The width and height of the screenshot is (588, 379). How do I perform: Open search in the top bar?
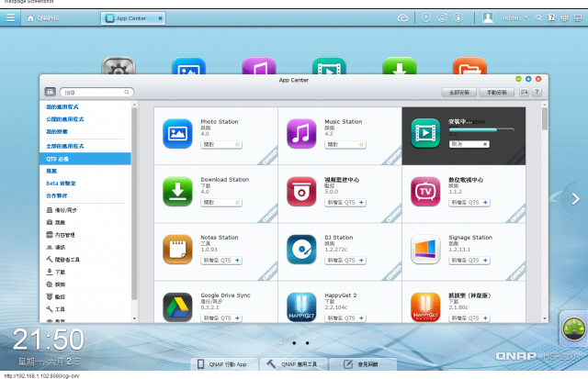click(x=538, y=17)
